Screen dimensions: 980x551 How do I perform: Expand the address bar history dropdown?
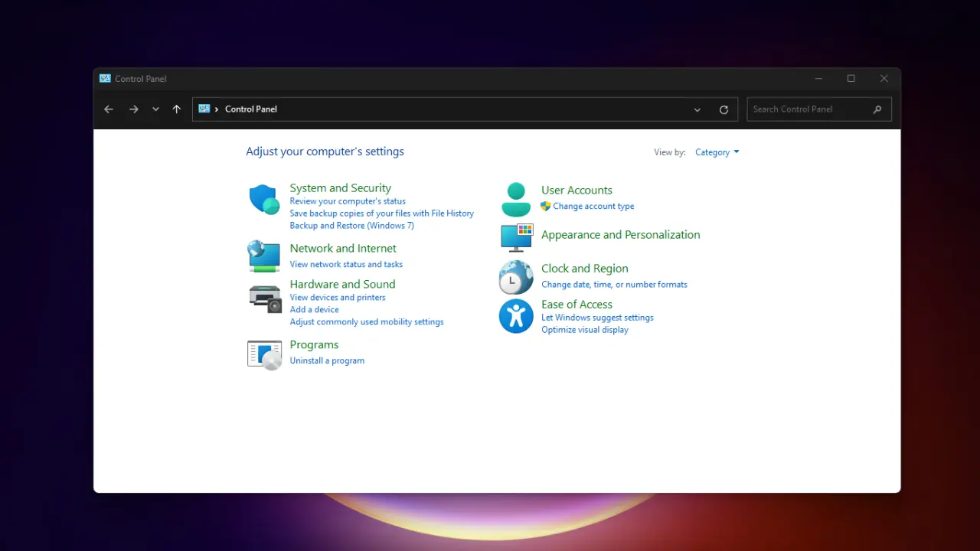(697, 109)
